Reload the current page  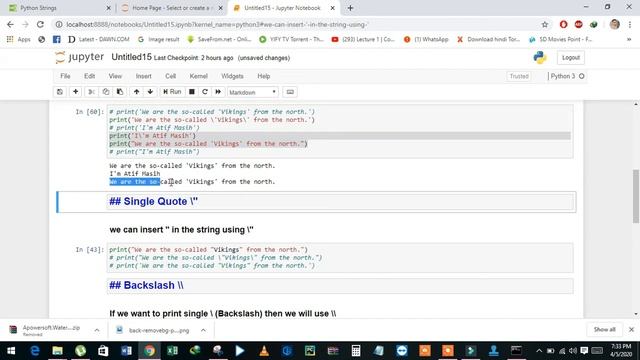click(x=40, y=24)
